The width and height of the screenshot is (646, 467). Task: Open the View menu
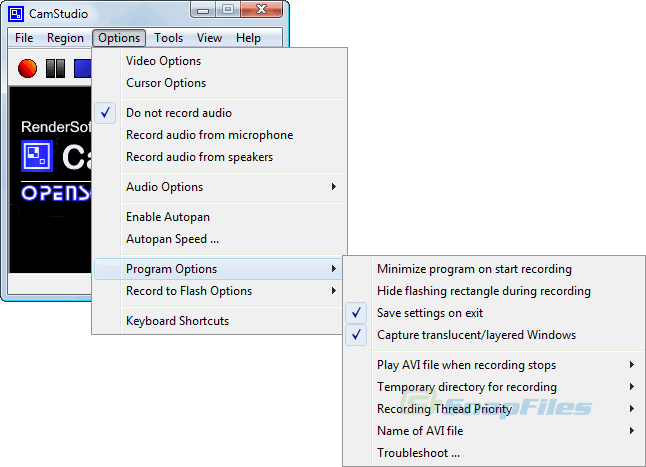pyautogui.click(x=209, y=38)
